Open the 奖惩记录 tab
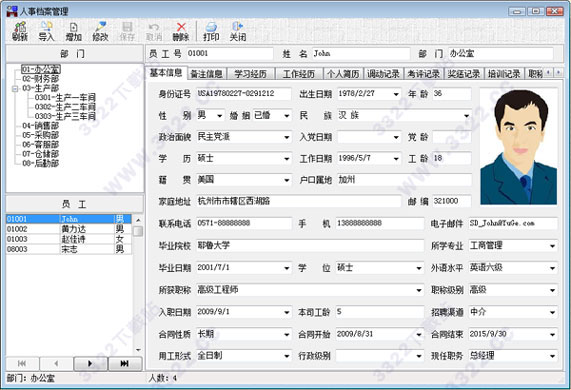 click(x=464, y=74)
